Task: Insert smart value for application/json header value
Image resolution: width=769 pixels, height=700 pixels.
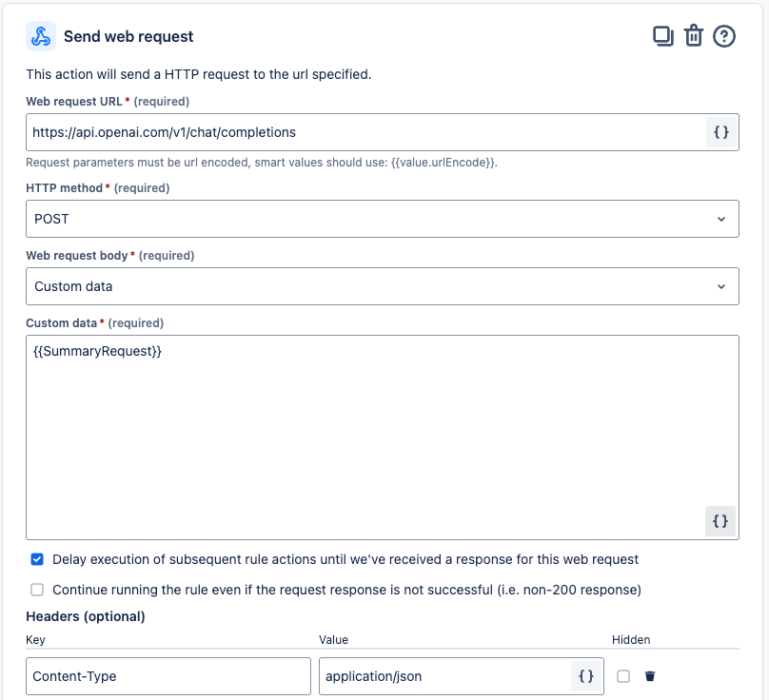Action: point(586,676)
